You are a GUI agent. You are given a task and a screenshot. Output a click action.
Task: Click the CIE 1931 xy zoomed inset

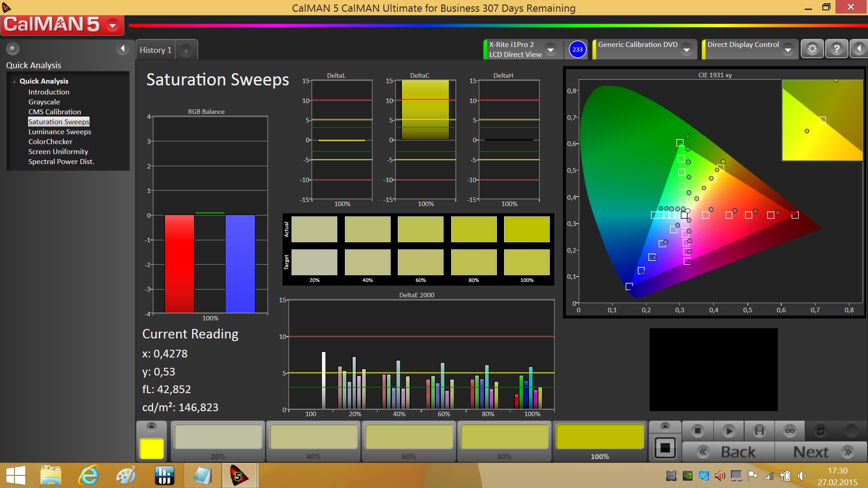click(x=822, y=120)
